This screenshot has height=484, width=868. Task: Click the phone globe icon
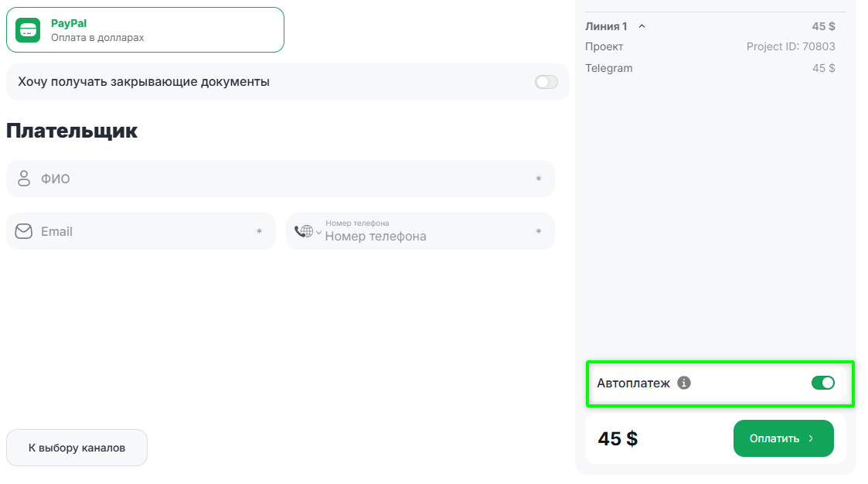point(304,231)
